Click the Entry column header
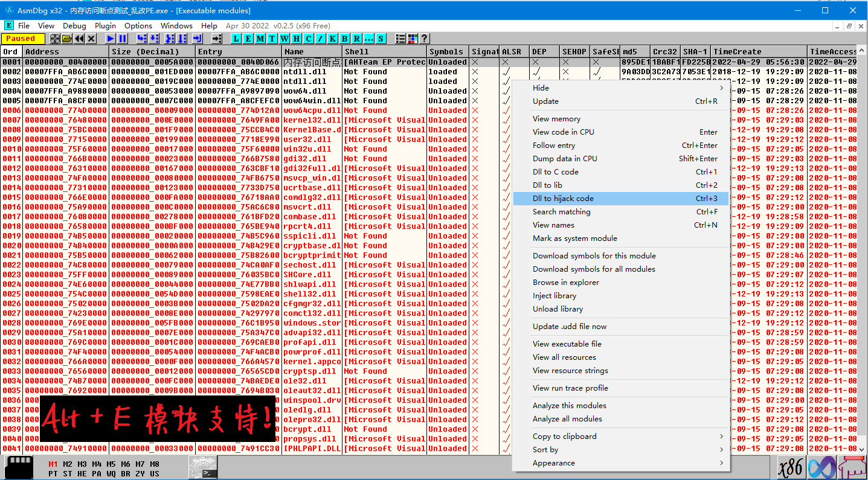 (239, 52)
